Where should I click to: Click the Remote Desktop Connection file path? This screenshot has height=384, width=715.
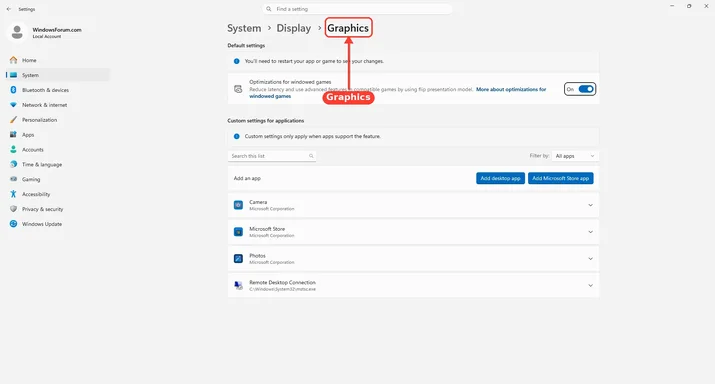(282, 289)
